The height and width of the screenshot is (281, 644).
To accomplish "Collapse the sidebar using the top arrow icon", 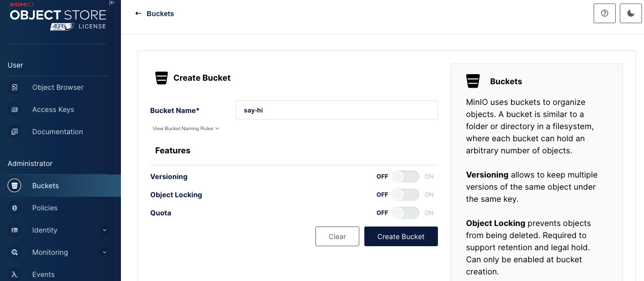I will [112, 3].
